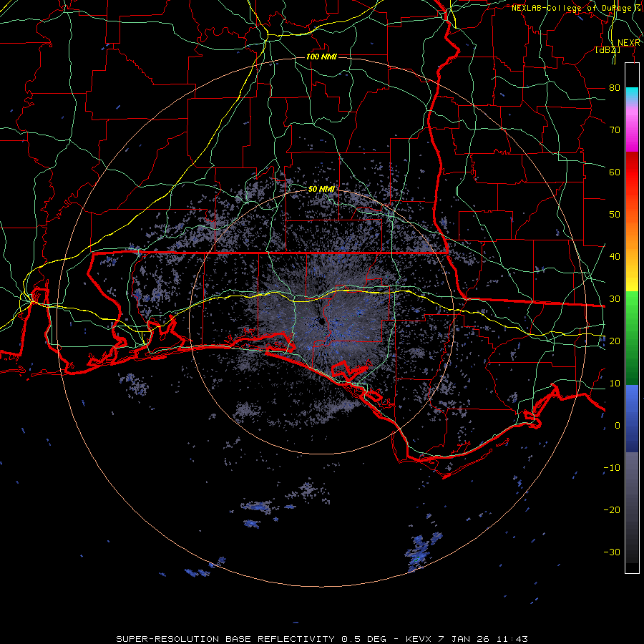The width and height of the screenshot is (644, 644).
Task: Click the NEXR text near the scale
Action: (629, 43)
